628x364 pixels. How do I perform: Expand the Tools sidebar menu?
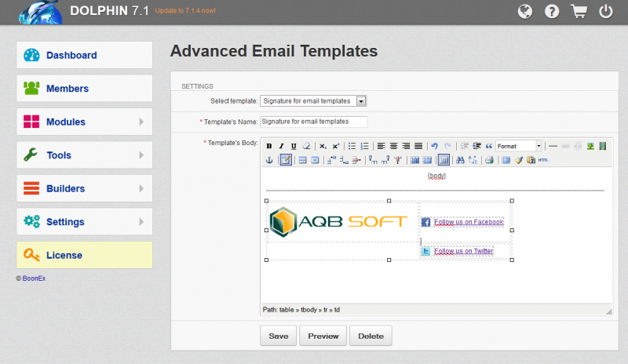pyautogui.click(x=85, y=155)
